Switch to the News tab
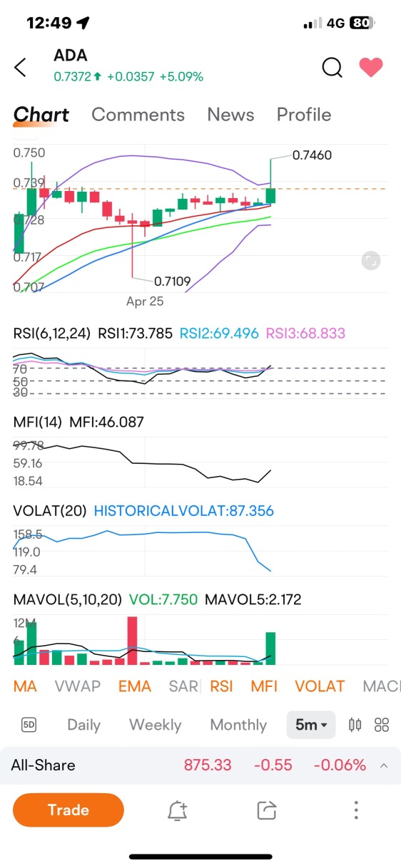This screenshot has width=401, height=868. [230, 115]
